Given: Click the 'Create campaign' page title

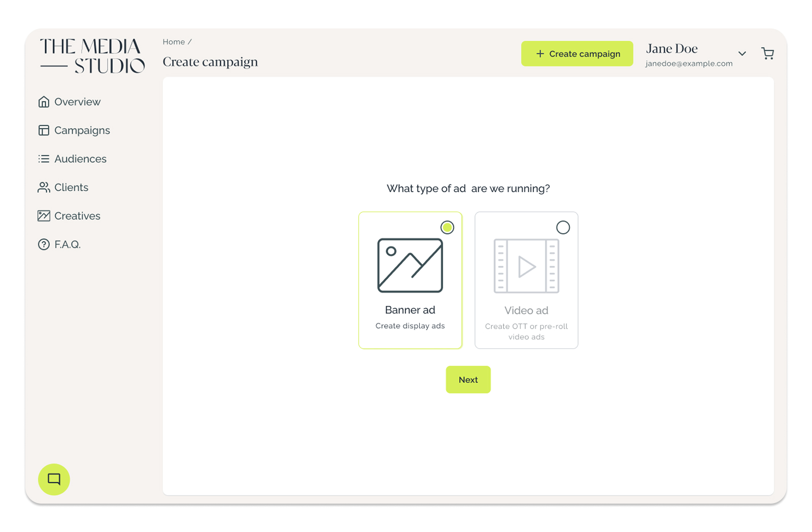Looking at the screenshot, I should tap(210, 62).
